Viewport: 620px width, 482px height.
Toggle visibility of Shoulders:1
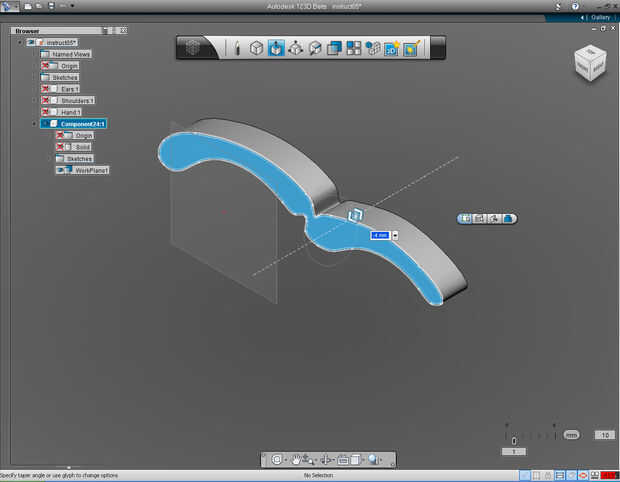(x=45, y=100)
